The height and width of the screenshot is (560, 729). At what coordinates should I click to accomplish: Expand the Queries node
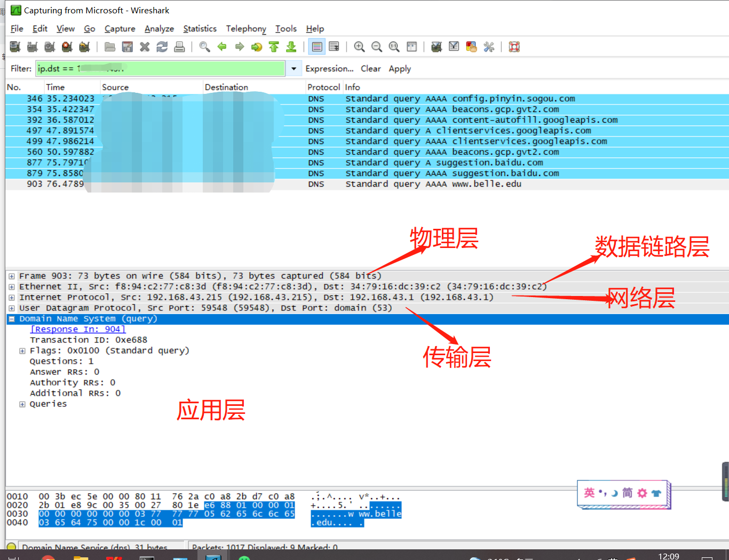22,404
